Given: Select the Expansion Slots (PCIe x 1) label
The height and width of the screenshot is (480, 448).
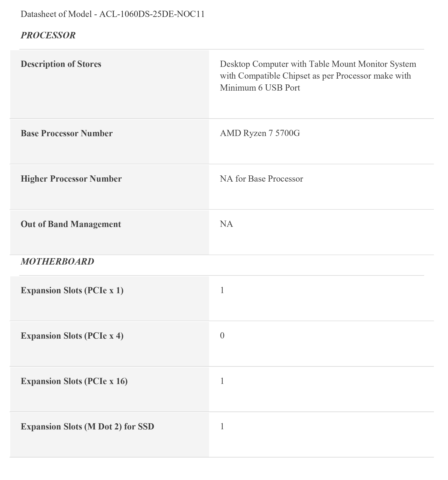Looking at the screenshot, I should pyautogui.click(x=72, y=290).
